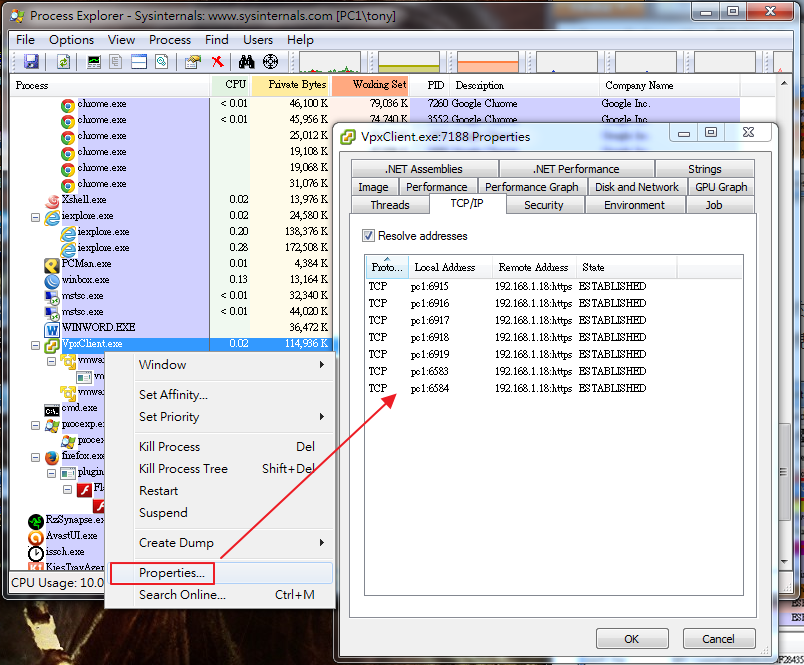Image resolution: width=804 pixels, height=665 pixels.
Task: Switch to the Performance Graph tab
Action: pyautogui.click(x=532, y=187)
